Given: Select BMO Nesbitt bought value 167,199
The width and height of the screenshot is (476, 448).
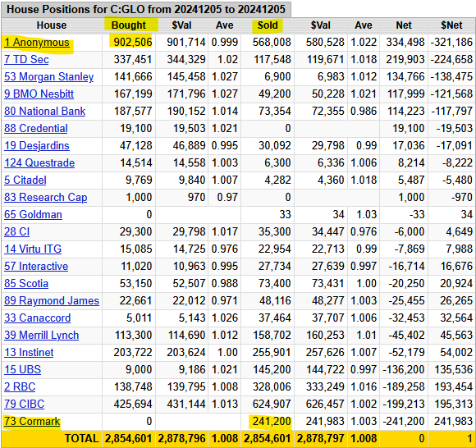Looking at the screenshot, I should pyautogui.click(x=133, y=94).
